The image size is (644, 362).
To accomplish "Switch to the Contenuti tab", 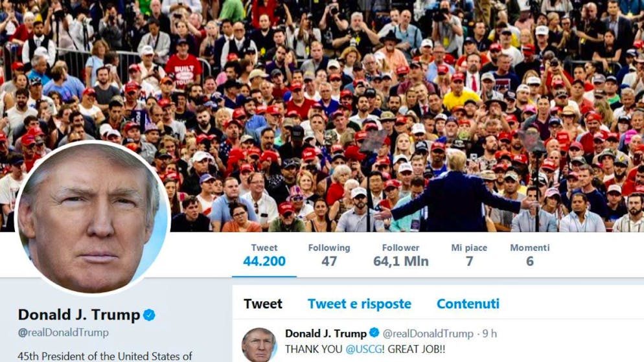I will [468, 304].
